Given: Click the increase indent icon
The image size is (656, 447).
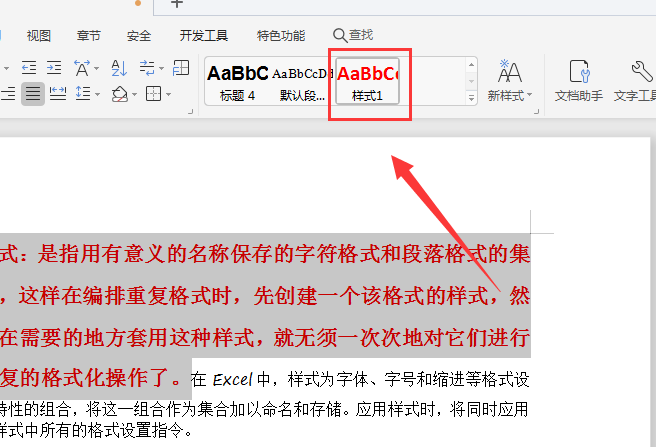Looking at the screenshot, I should 53,68.
